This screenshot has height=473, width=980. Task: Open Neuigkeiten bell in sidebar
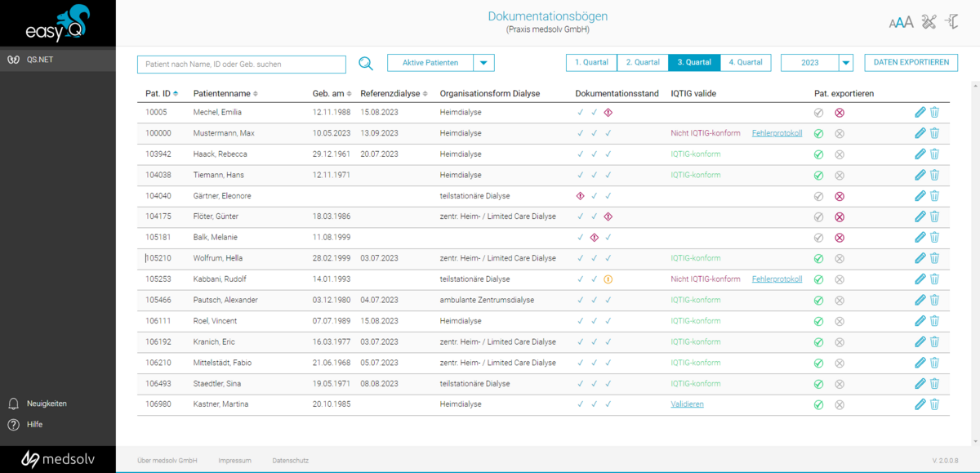tap(14, 404)
